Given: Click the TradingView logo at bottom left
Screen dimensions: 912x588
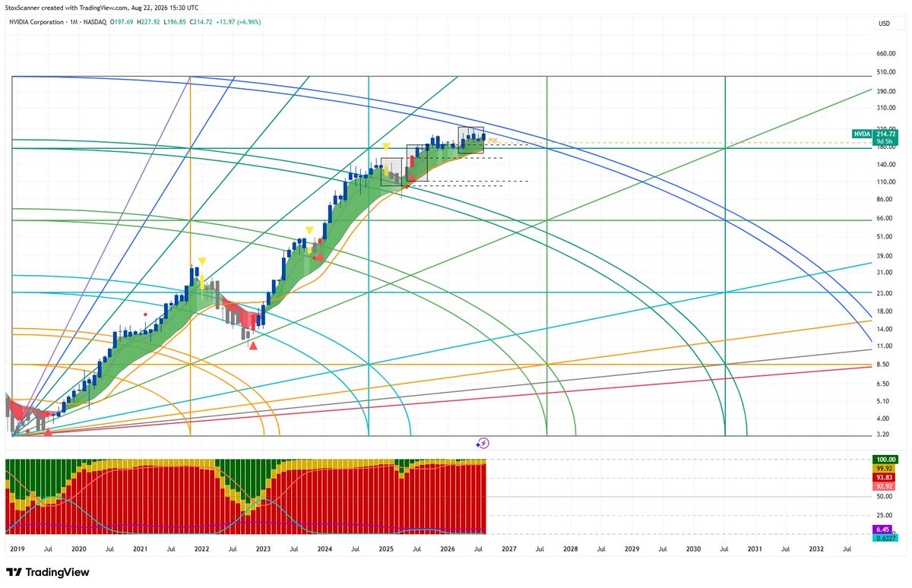Looking at the screenshot, I should 48,572.
